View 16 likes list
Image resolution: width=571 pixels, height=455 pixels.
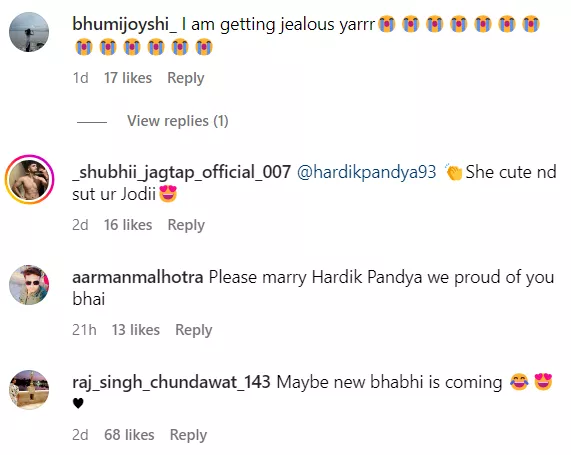point(128,225)
